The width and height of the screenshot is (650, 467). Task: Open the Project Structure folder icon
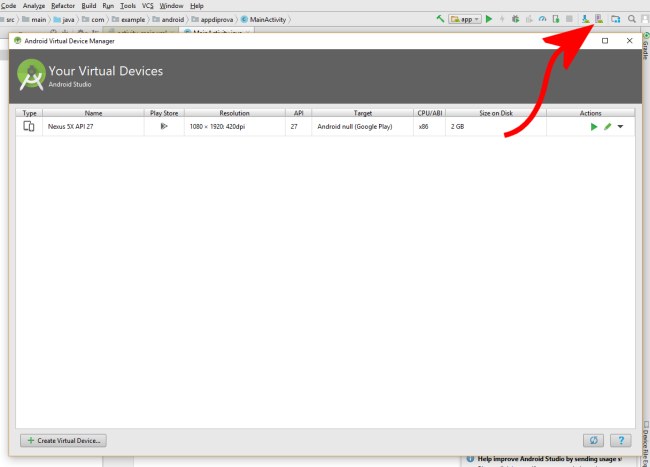[616, 19]
